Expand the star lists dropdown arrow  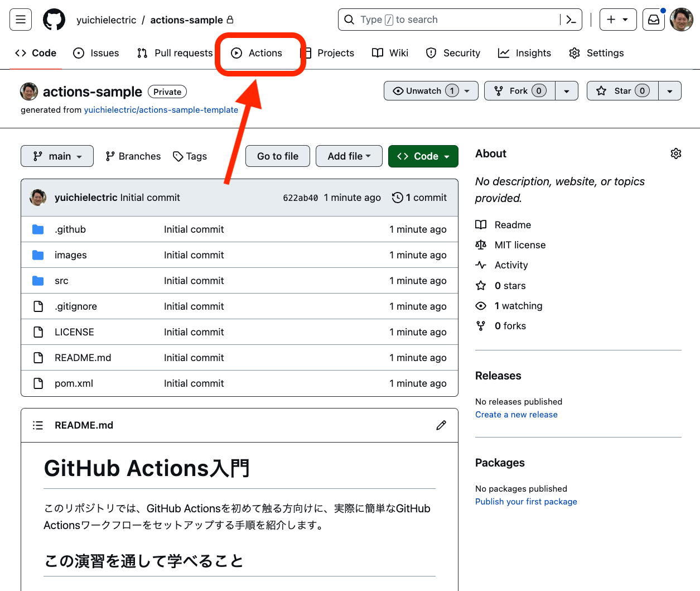(x=670, y=91)
